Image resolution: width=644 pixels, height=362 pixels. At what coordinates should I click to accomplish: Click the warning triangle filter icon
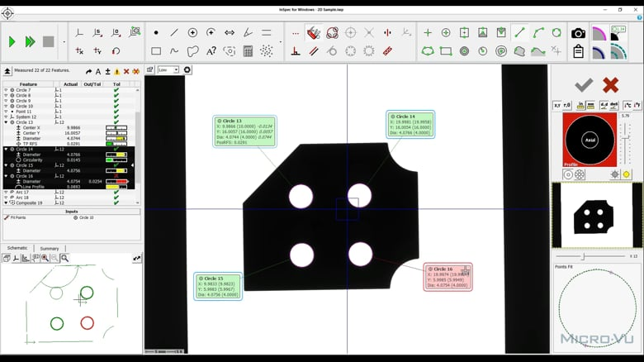(117, 72)
